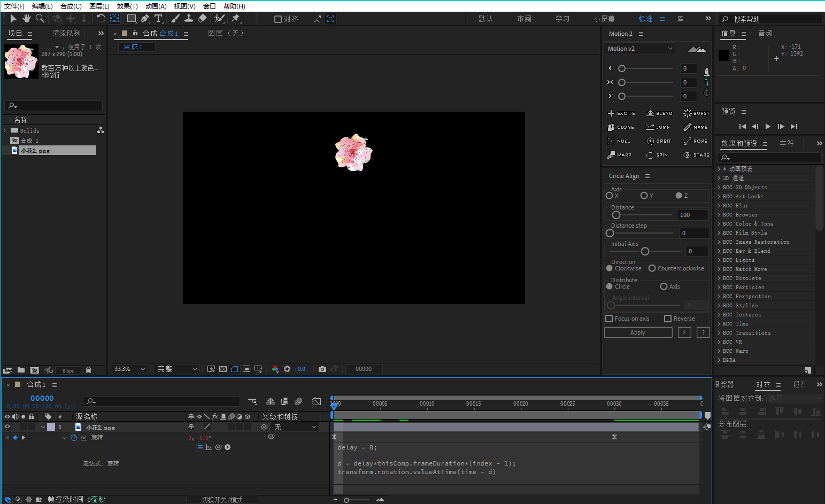Viewport: 825px width, 504px height.
Task: Adjust the Initial Axis slider handle
Action: 645,251
